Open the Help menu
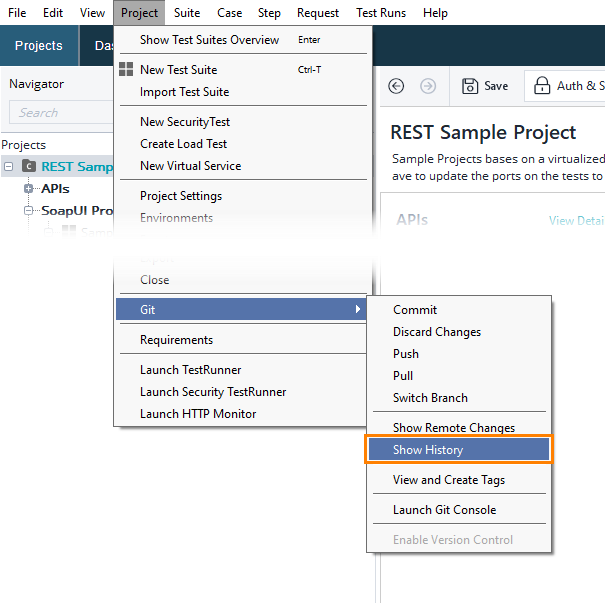 pos(435,13)
